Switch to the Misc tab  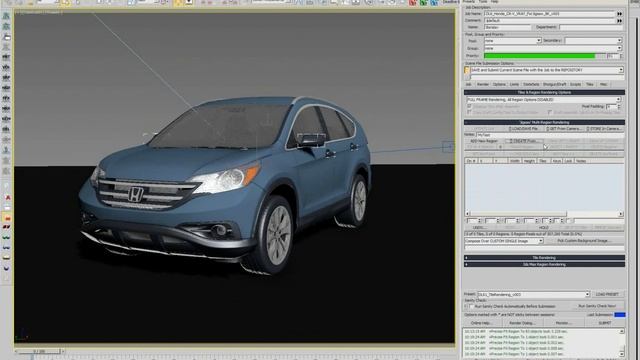coord(603,84)
